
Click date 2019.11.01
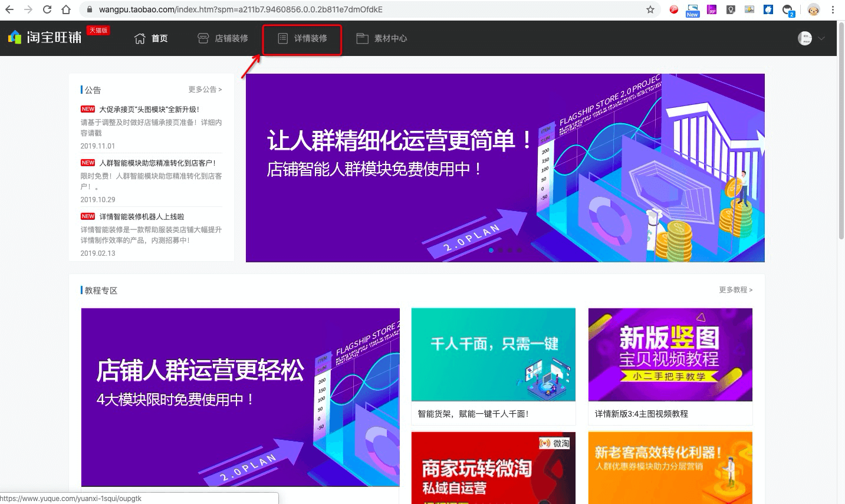(x=98, y=146)
